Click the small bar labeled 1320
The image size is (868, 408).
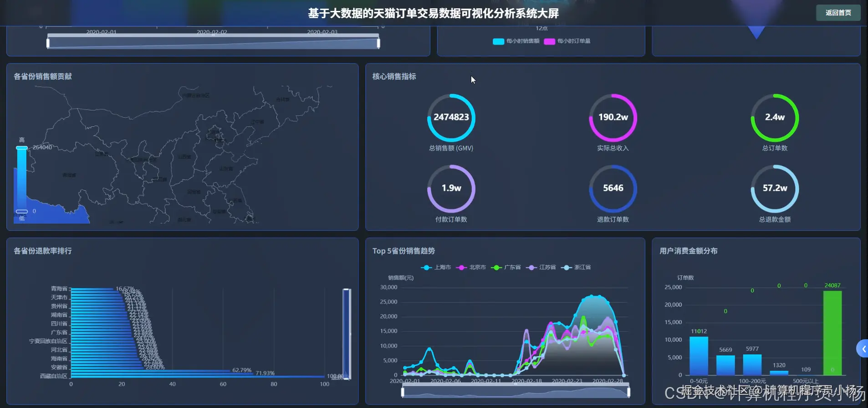click(779, 373)
